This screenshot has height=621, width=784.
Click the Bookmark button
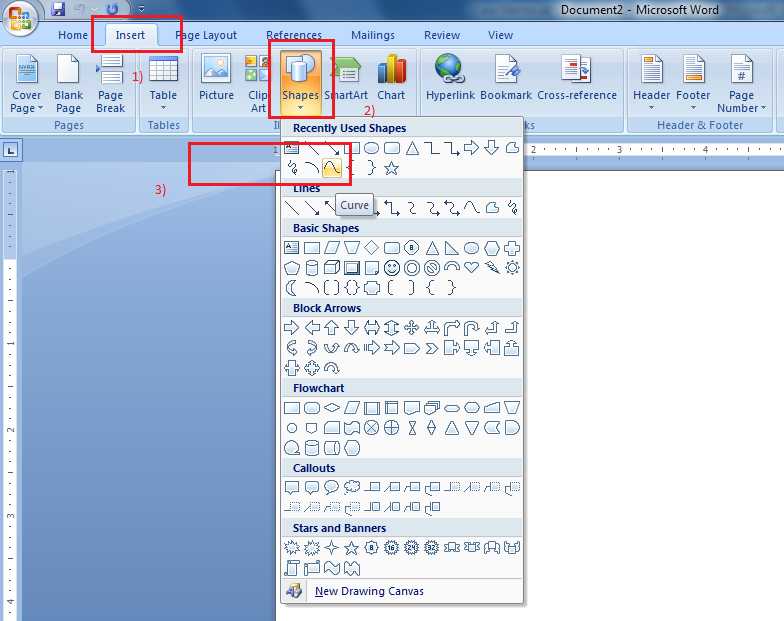point(506,78)
